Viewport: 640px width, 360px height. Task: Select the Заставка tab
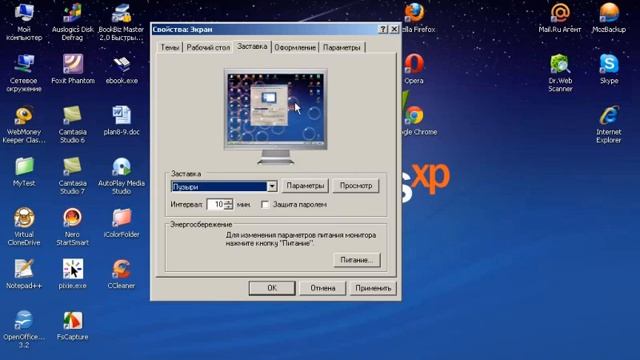252,47
